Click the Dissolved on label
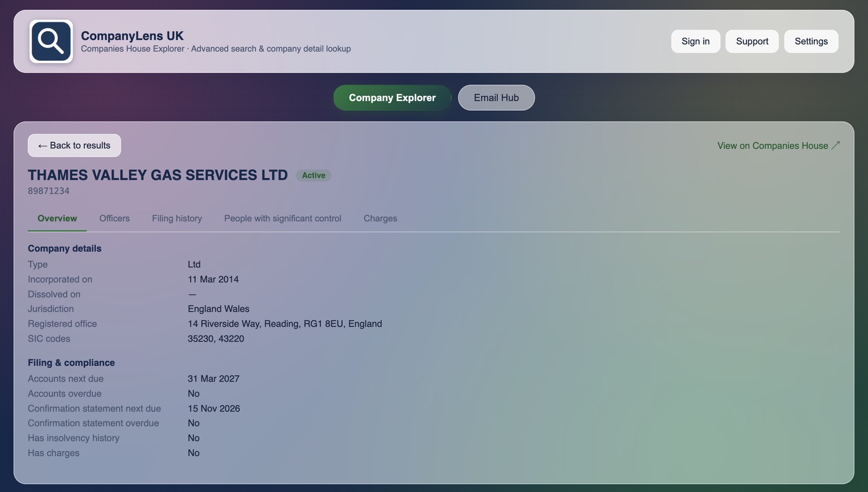This screenshot has height=492, width=868. coord(54,294)
